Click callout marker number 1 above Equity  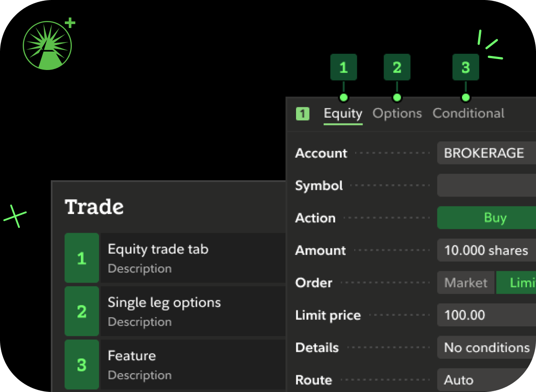343,67
